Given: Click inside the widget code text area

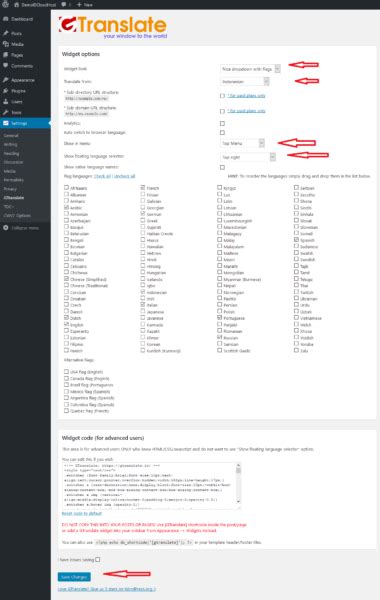Looking at the screenshot, I should (149, 486).
